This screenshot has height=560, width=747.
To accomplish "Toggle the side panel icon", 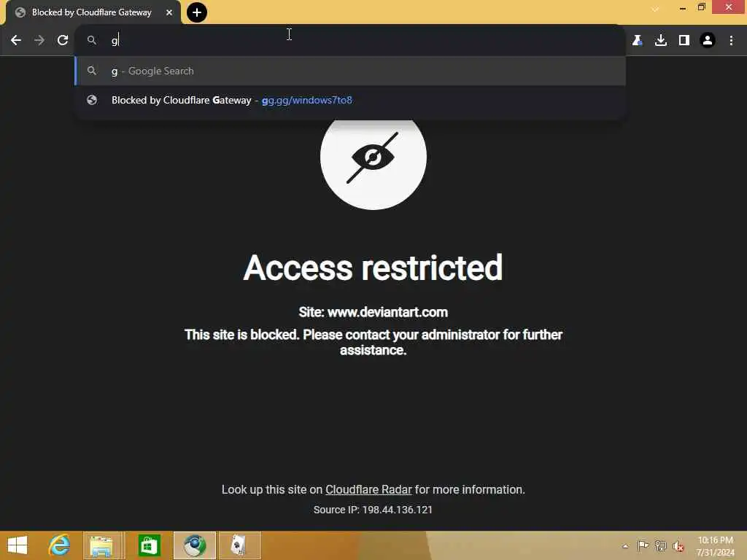I will 684,41.
